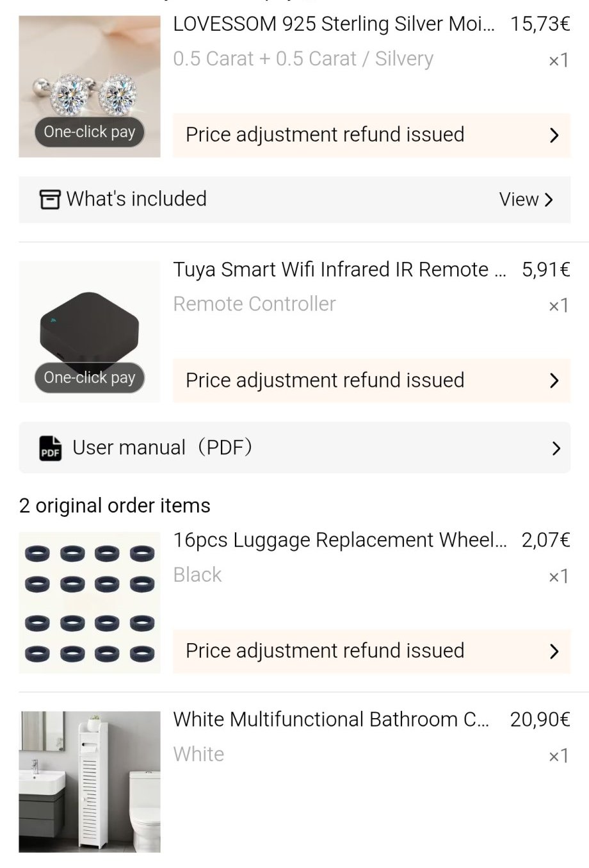The height and width of the screenshot is (868, 589).
Task: Open LOVESSOM 925 Sterling Silver product title
Action: pos(334,24)
